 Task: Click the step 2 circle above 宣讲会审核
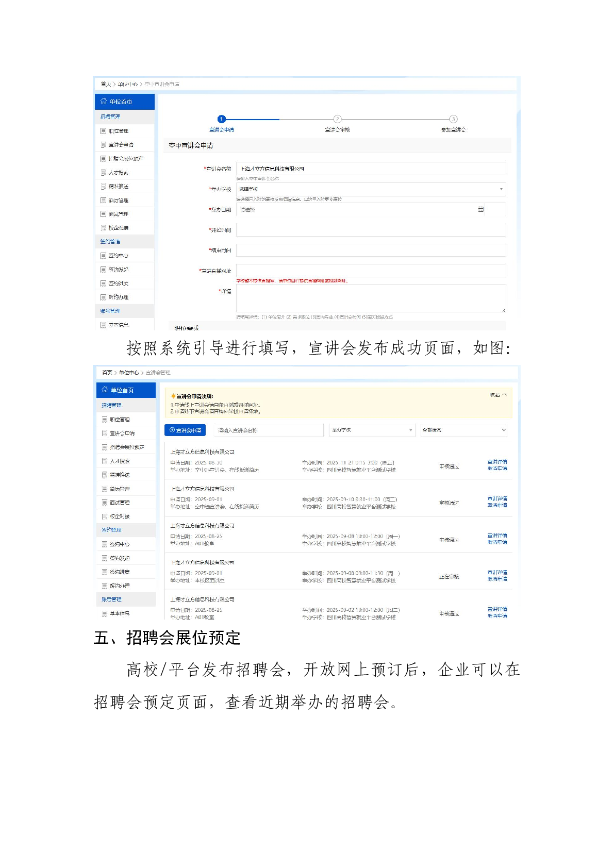pos(337,119)
